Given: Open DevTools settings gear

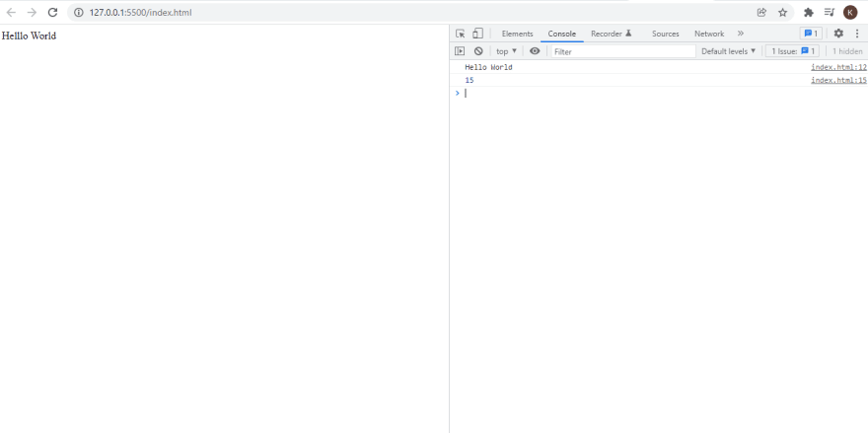Looking at the screenshot, I should click(x=838, y=34).
